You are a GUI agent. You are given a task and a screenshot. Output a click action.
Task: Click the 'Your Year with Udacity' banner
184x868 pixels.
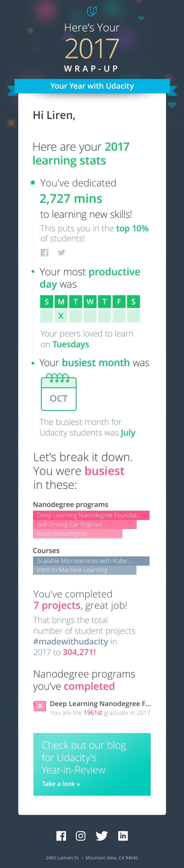(x=92, y=86)
